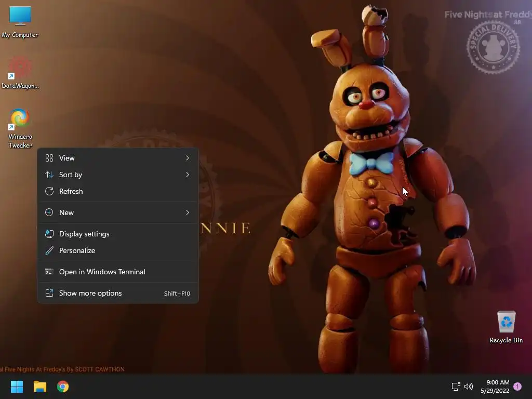Open the Windows Start button
The image size is (532, 399).
click(17, 387)
